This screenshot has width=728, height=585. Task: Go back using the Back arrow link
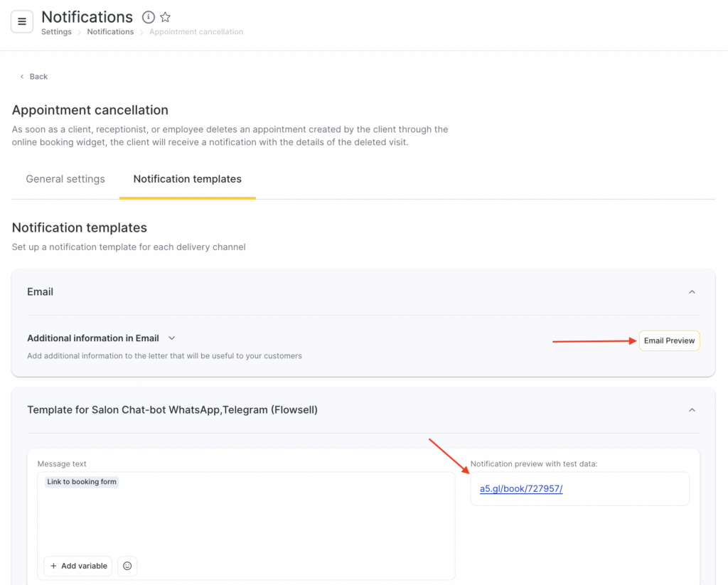tap(33, 76)
